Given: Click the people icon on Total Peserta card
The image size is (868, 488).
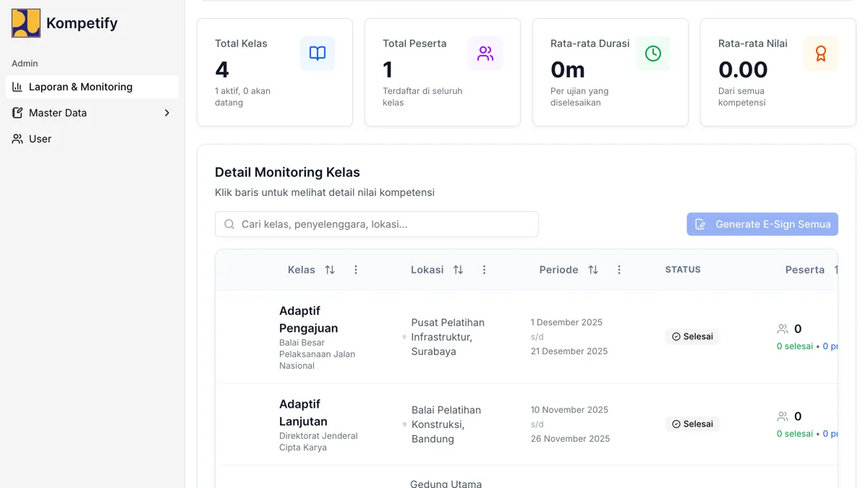Looking at the screenshot, I should (x=485, y=53).
